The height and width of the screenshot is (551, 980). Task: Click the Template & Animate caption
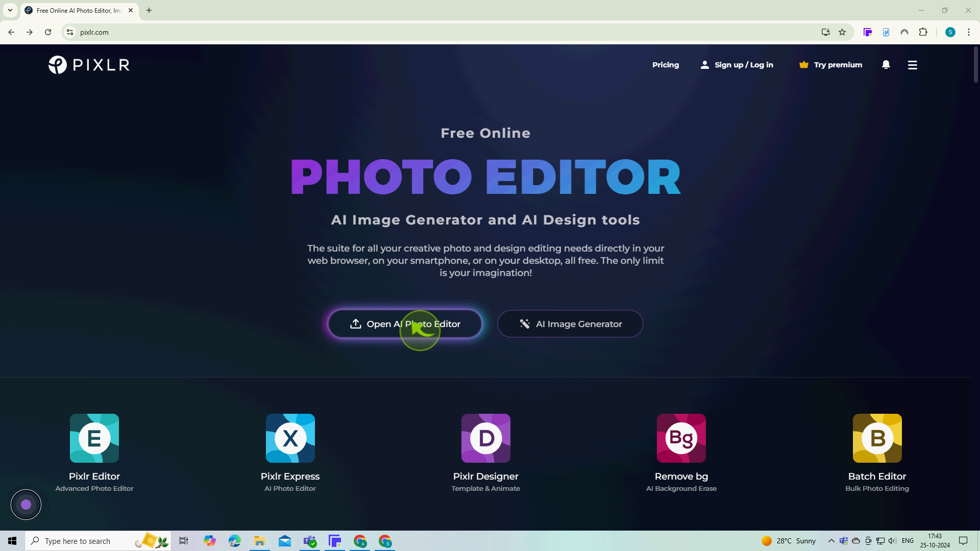pyautogui.click(x=486, y=489)
